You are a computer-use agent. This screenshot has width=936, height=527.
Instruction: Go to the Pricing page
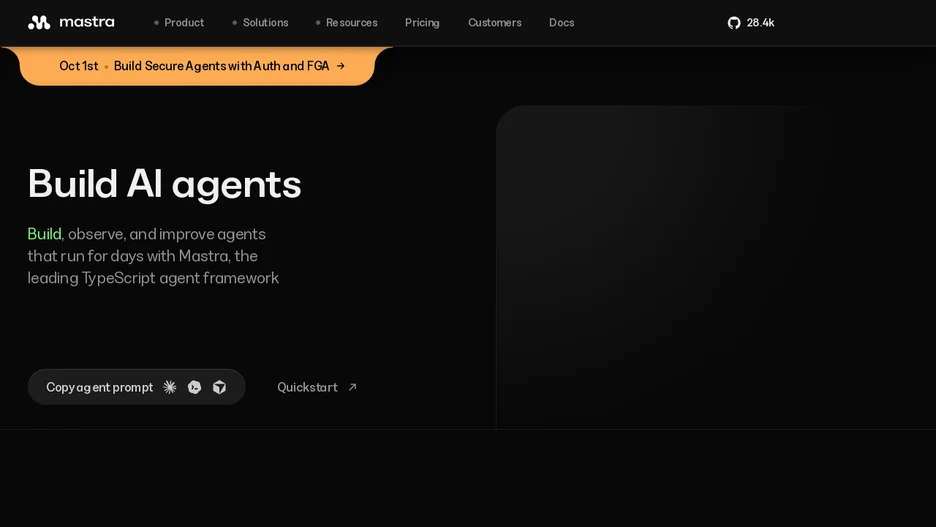422,23
